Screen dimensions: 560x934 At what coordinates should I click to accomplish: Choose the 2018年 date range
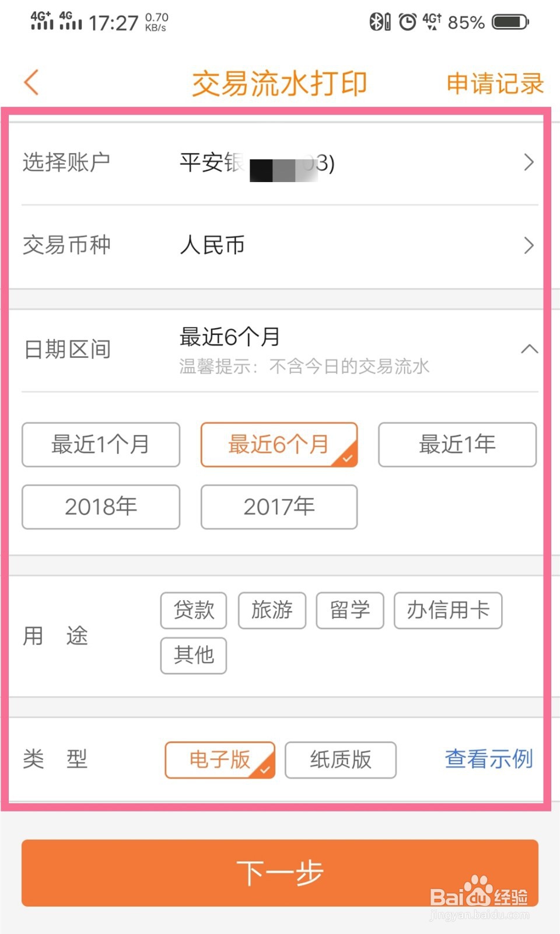pos(101,507)
